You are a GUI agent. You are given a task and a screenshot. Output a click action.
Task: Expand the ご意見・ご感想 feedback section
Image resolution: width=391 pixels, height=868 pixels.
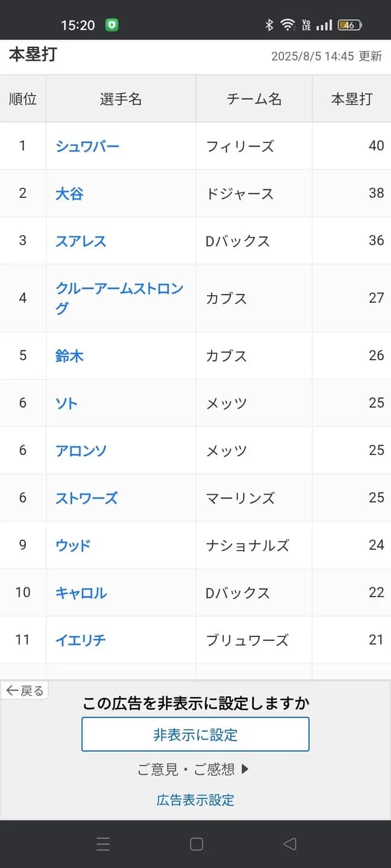pyautogui.click(x=195, y=770)
